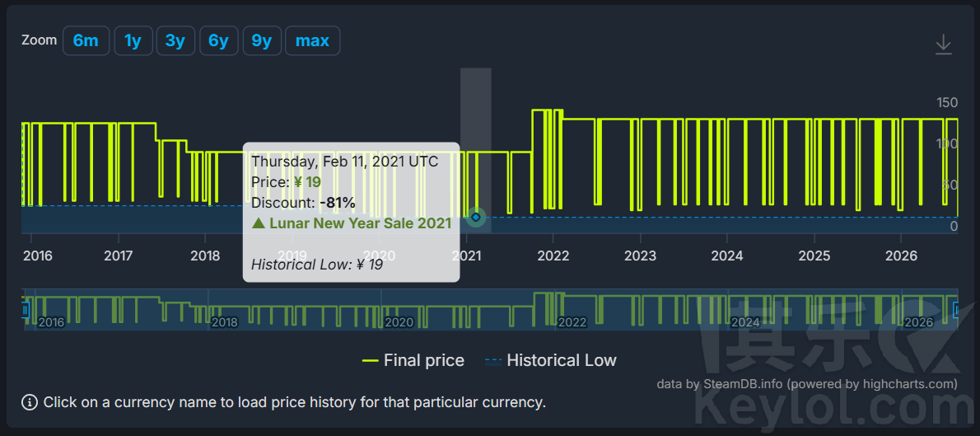This screenshot has height=436, width=980.
Task: Click the 2022 label in the navigator
Action: (x=572, y=323)
